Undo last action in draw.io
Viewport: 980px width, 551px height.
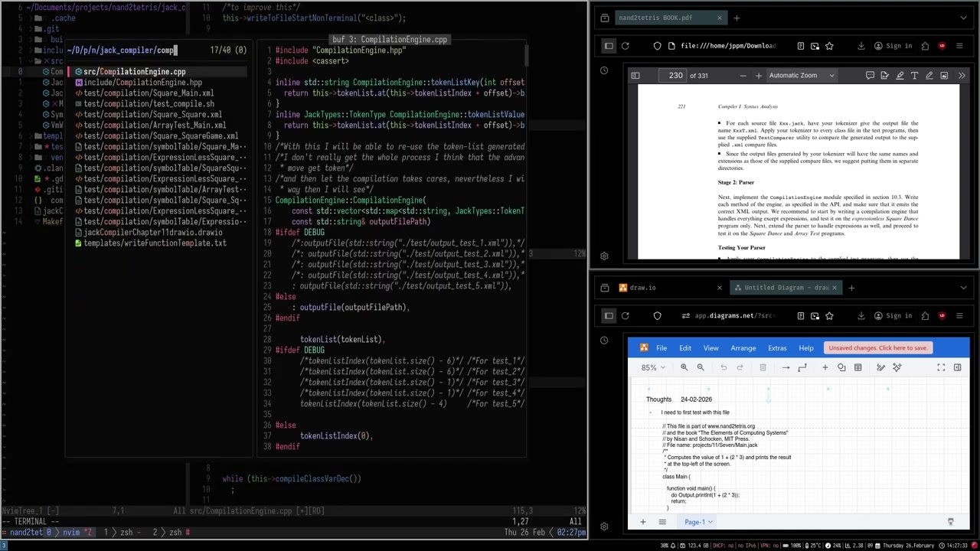coord(724,368)
